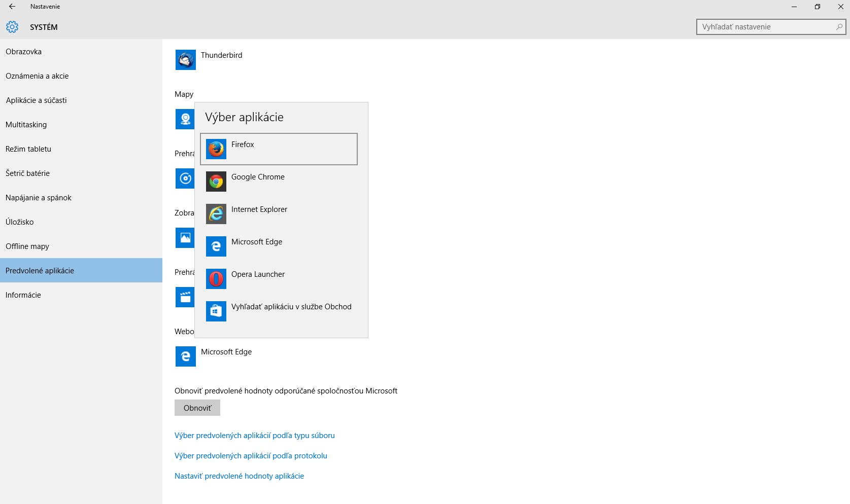
Task: Click the SYSTÉM heading text
Action: tap(44, 27)
